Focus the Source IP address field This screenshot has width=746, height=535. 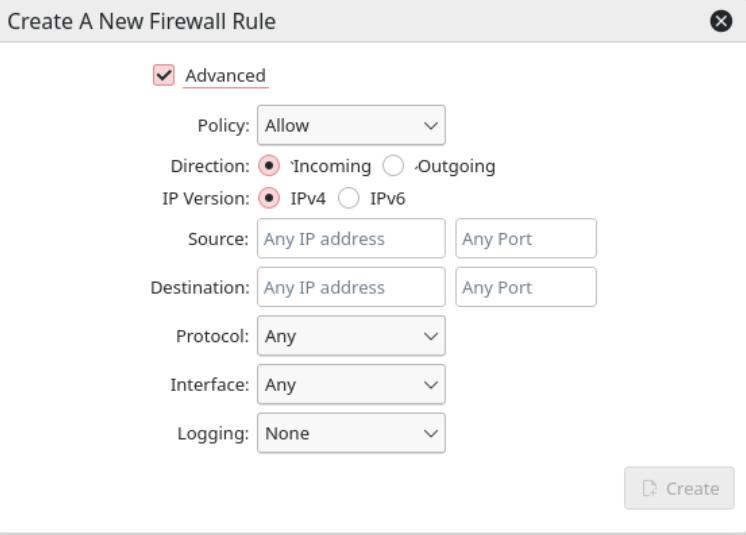(x=351, y=239)
